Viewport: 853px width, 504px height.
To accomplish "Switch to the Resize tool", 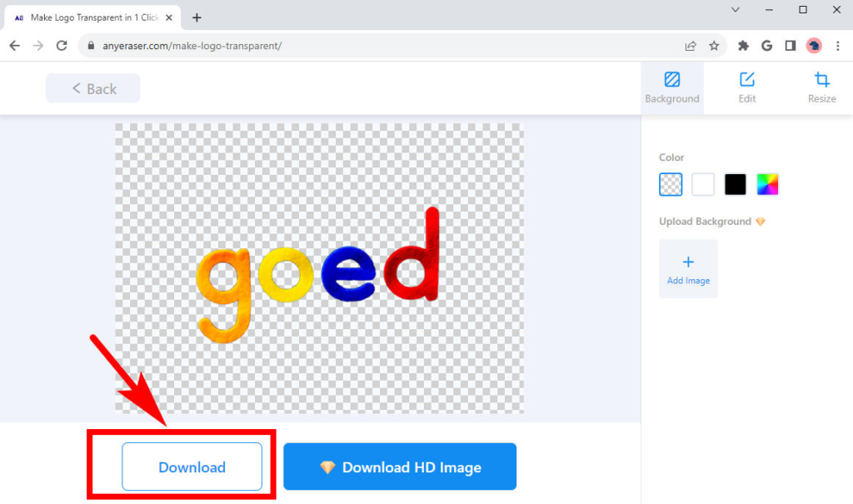I will 821,87.
